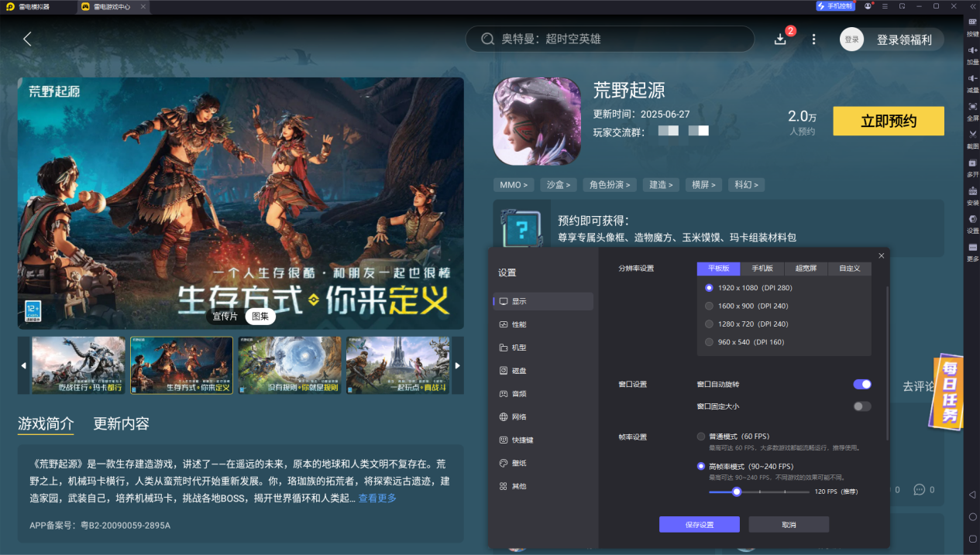Image resolution: width=980 pixels, height=555 pixels.
Task: Select 普通模式 (60 FPS) option
Action: [733, 437]
